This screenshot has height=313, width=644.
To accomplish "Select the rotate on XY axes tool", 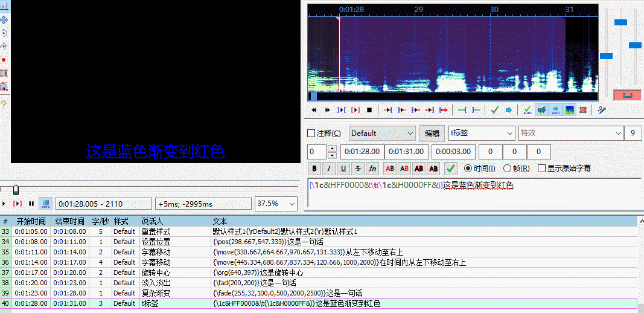I will click(4, 47).
